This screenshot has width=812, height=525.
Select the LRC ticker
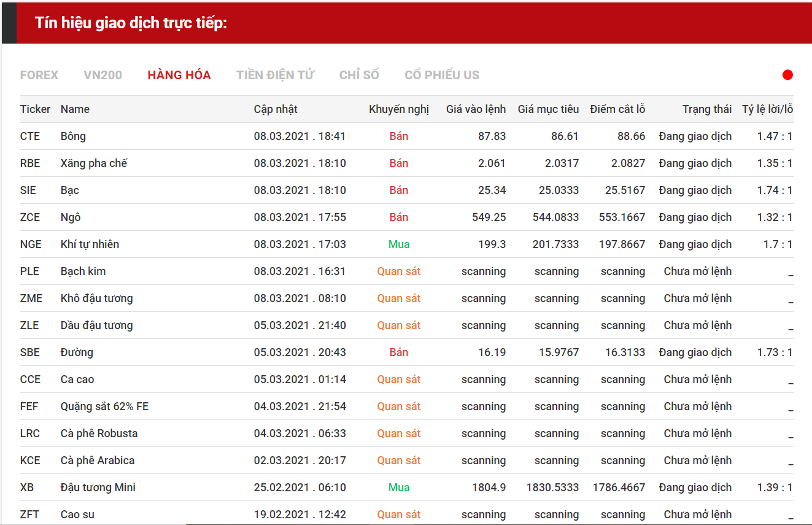(x=30, y=434)
